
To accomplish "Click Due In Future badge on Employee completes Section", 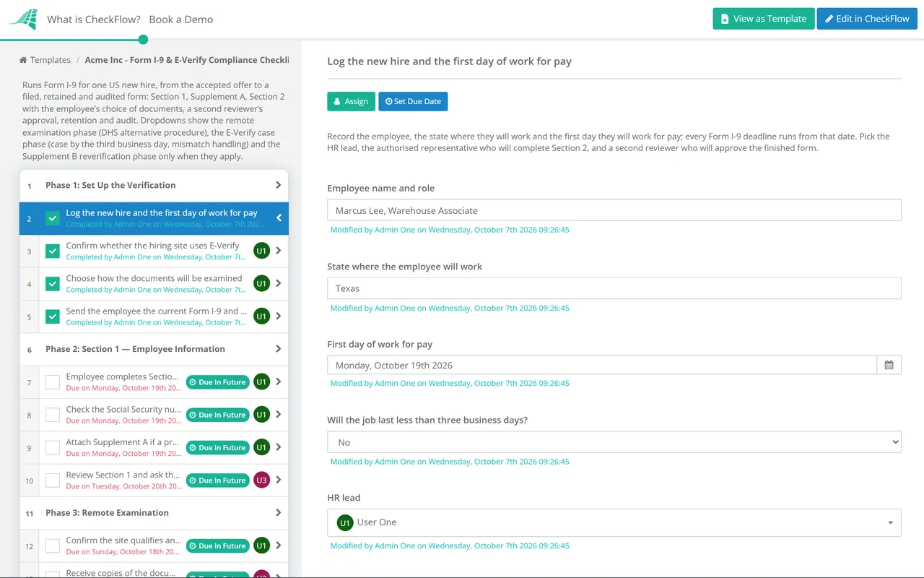I will (217, 382).
